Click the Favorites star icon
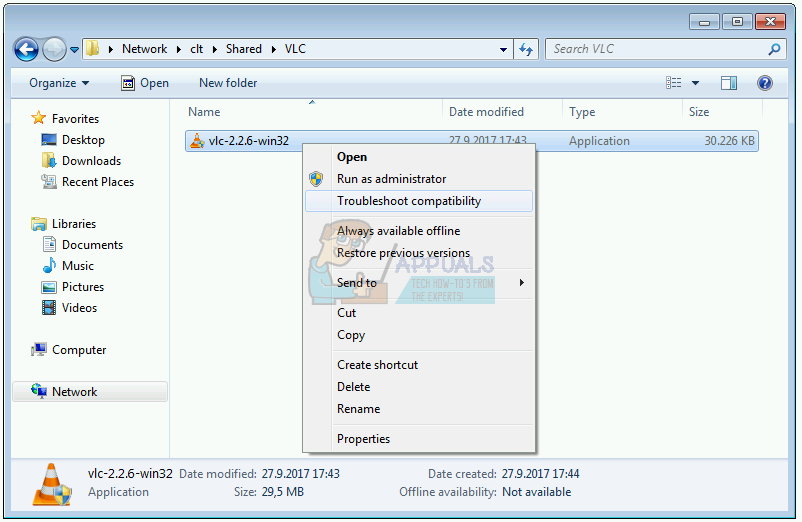802x522 pixels. tap(39, 118)
